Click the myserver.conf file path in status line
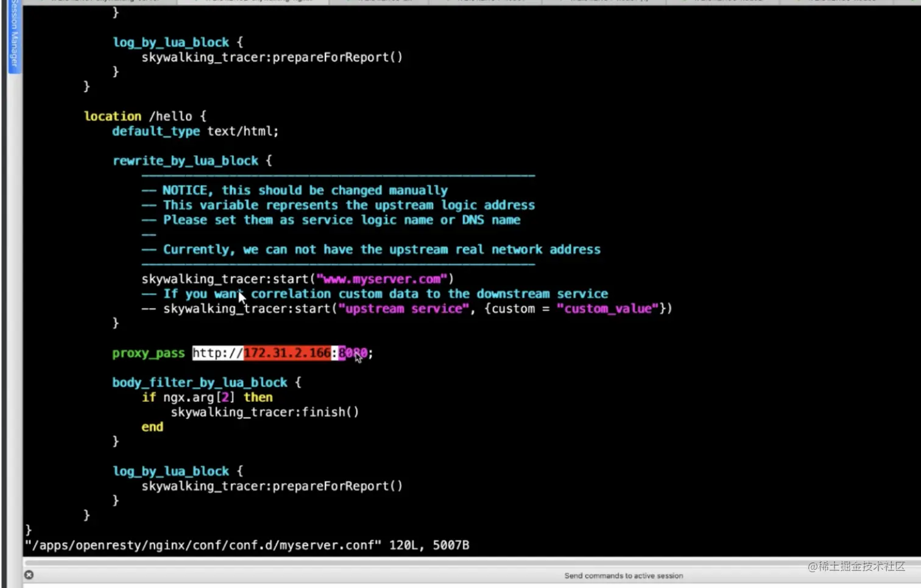Screen dimensions: 921x588 pos(203,545)
